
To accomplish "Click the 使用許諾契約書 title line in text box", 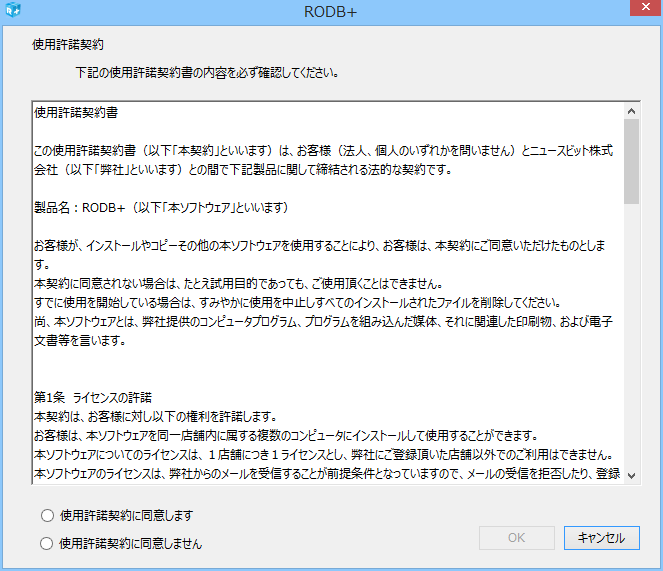I will (x=76, y=113).
